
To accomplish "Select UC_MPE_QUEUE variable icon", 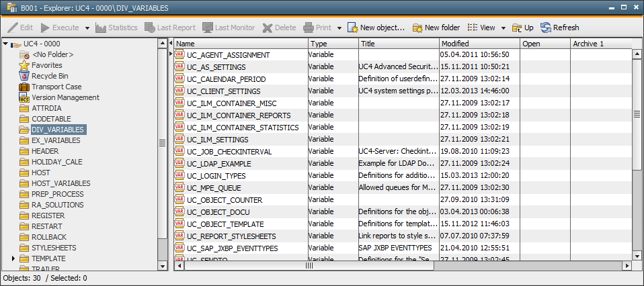I will pos(179,187).
